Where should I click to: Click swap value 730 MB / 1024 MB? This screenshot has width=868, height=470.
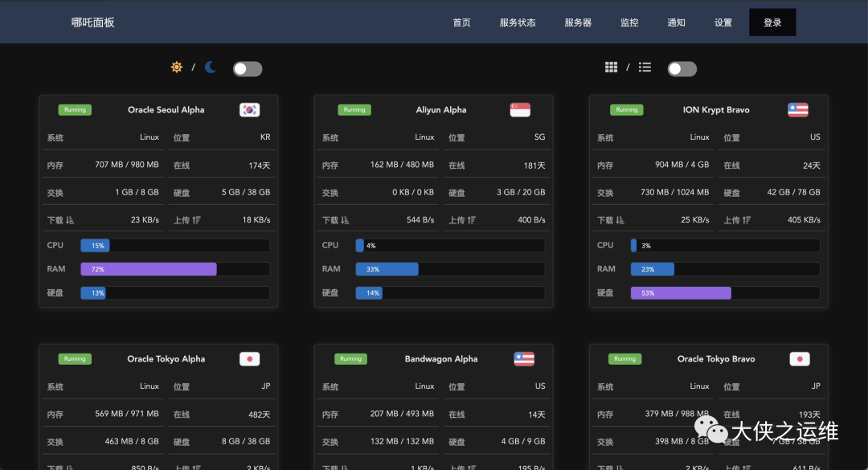pos(675,192)
